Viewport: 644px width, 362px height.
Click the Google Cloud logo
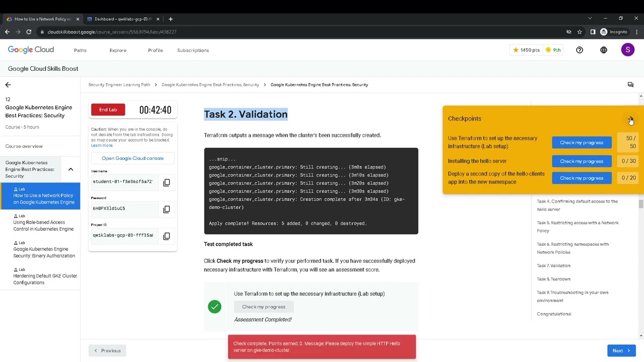31,50
